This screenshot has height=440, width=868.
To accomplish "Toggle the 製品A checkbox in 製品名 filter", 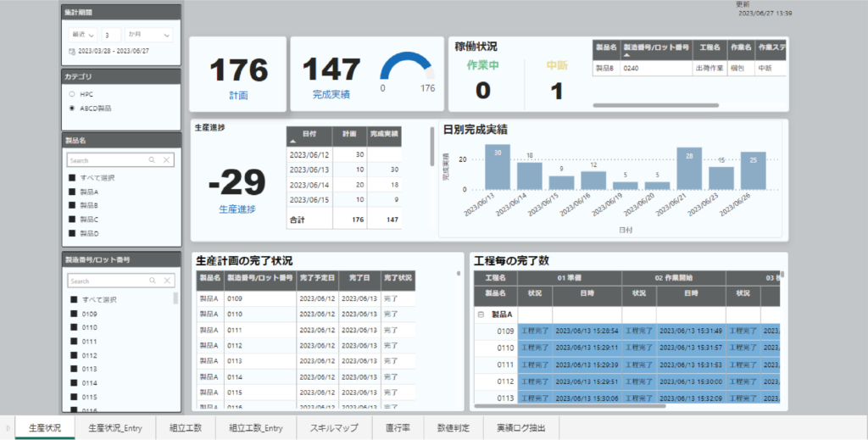I will point(74,192).
